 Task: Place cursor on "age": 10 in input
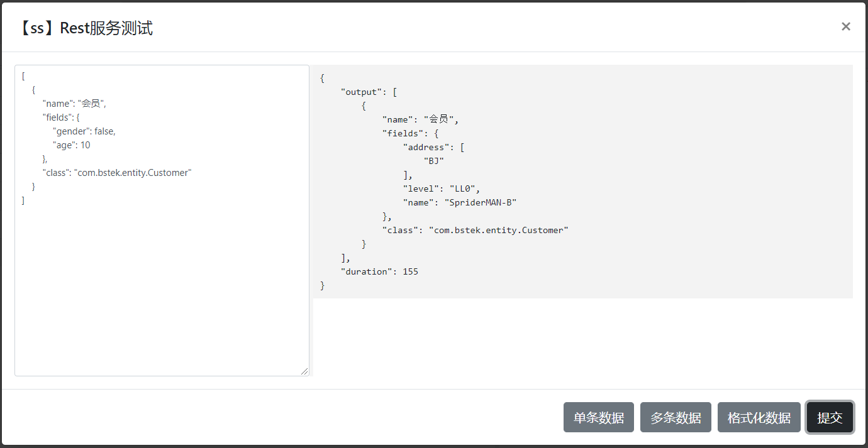tap(72, 145)
